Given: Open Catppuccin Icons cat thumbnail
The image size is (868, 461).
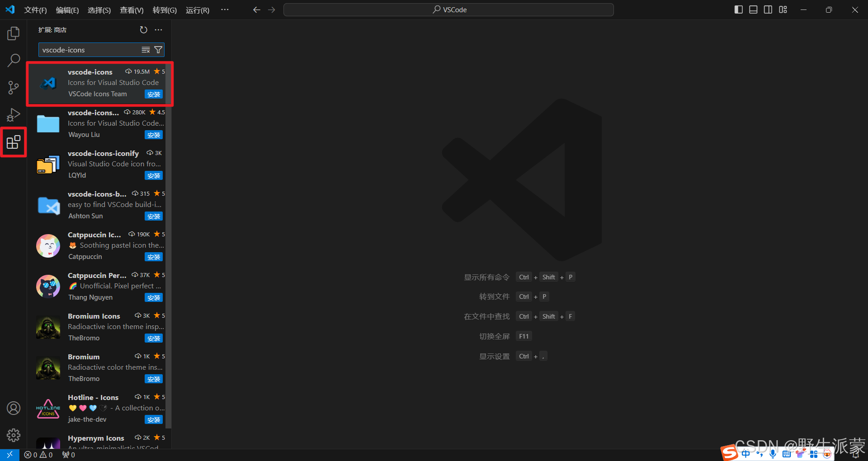Looking at the screenshot, I should [48, 246].
